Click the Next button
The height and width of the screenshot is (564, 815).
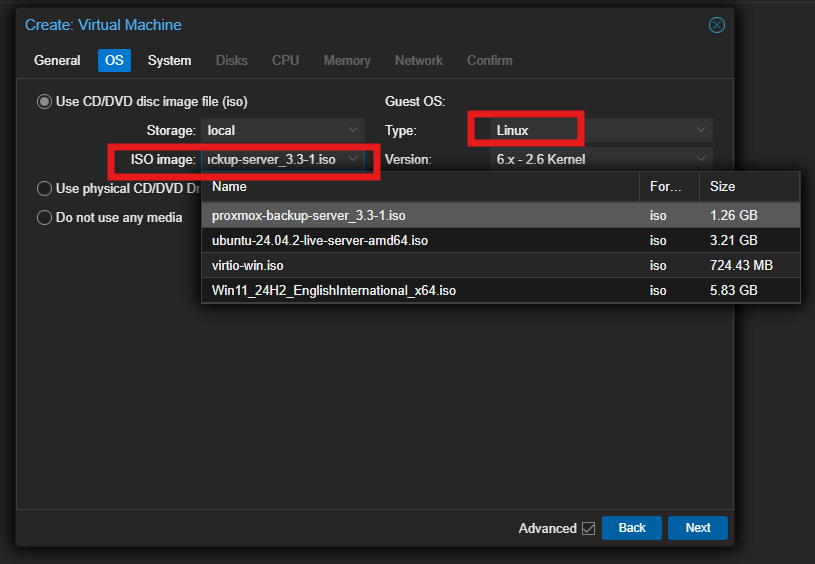698,528
